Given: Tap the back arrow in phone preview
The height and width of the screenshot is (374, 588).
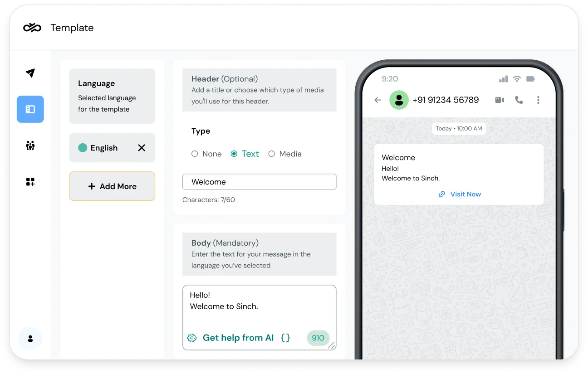Looking at the screenshot, I should 377,100.
